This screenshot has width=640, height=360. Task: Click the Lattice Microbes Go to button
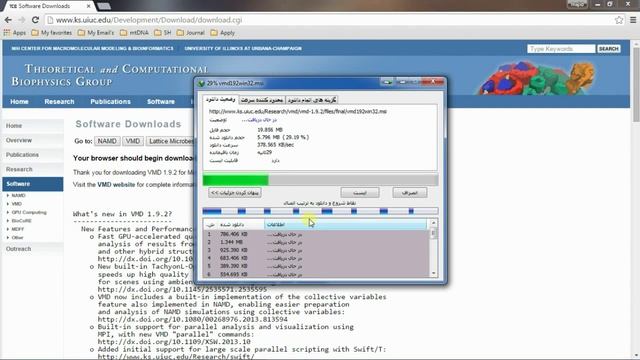[x=171, y=141]
